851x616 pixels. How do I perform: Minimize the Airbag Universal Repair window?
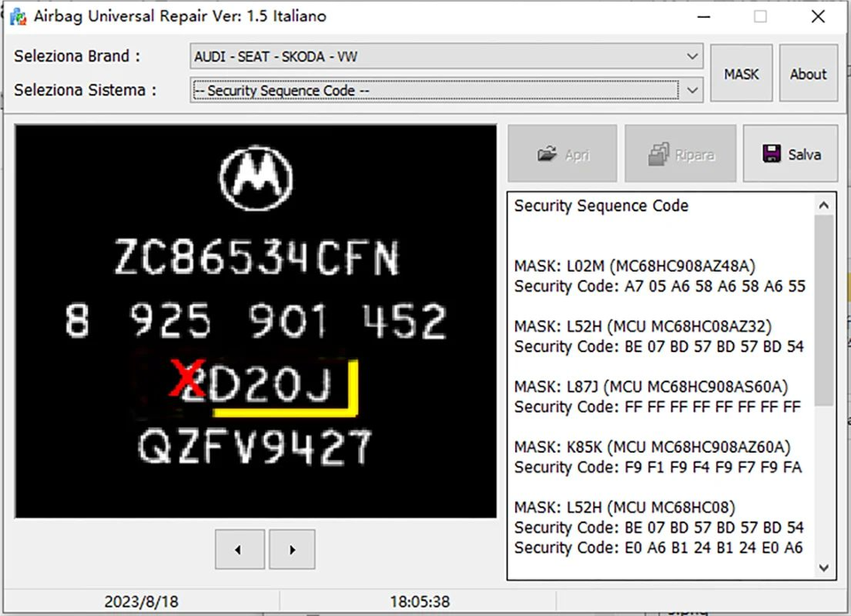pyautogui.click(x=703, y=17)
